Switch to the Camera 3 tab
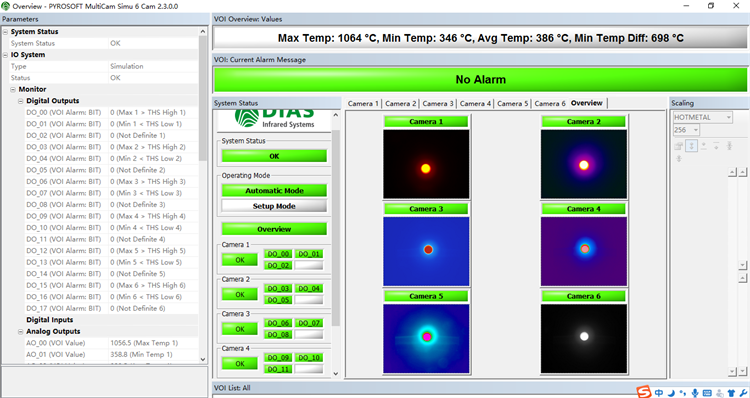Viewport: 750px width, 398px height. coord(438,103)
